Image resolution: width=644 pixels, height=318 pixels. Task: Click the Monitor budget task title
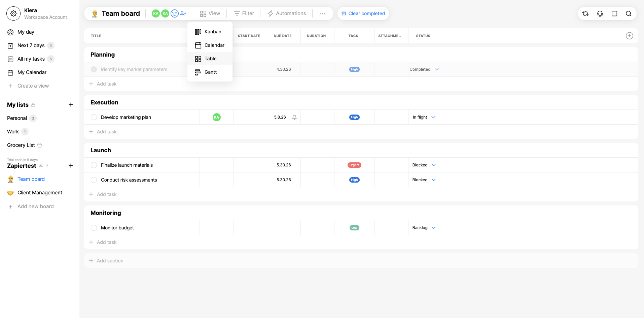[x=117, y=228]
